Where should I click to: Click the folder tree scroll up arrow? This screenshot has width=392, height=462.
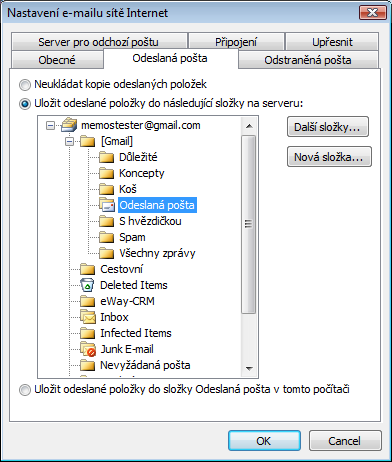pos(249,126)
